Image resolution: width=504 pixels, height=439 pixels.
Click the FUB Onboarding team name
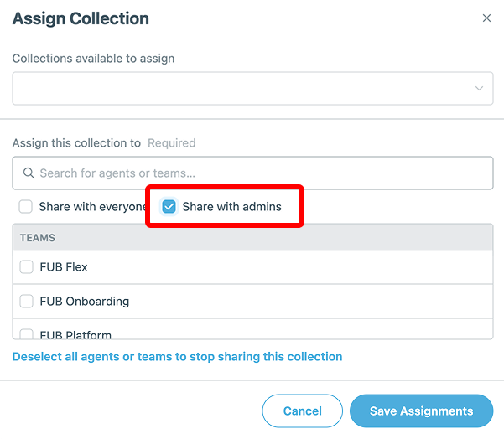[x=85, y=302]
